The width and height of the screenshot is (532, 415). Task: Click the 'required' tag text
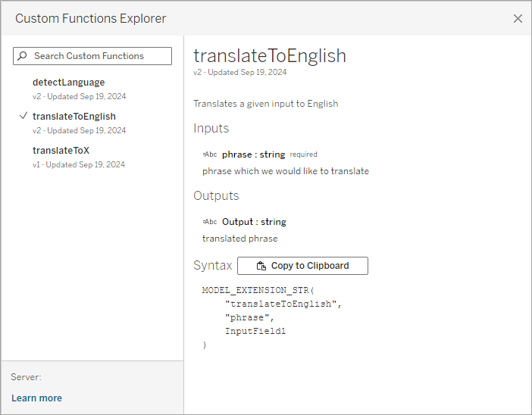pyautogui.click(x=303, y=154)
